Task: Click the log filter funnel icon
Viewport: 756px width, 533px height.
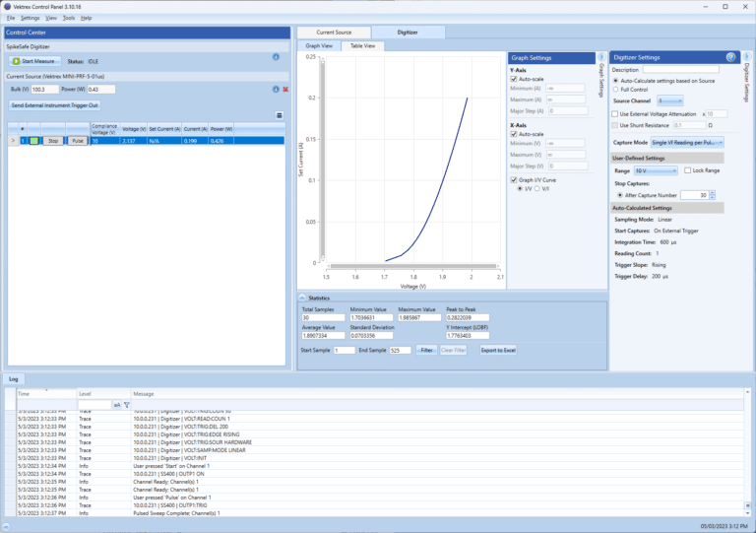Action: point(127,404)
